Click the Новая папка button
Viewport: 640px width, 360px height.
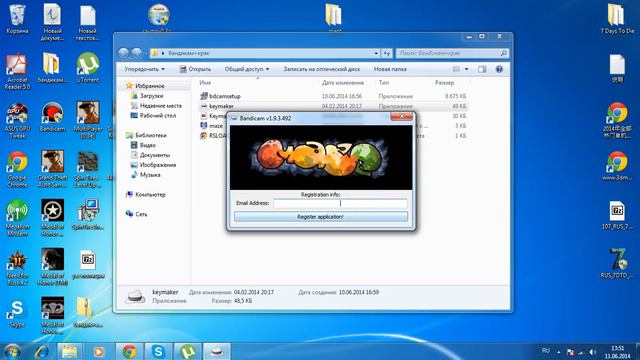pyautogui.click(x=390, y=69)
